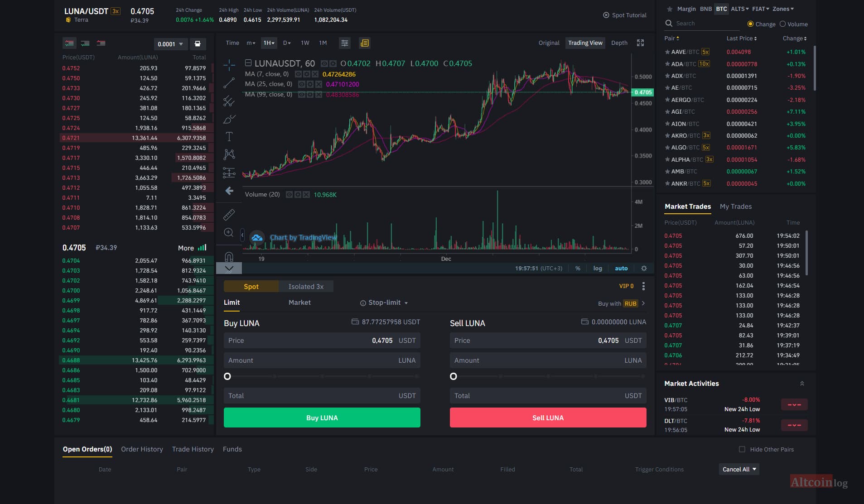Open the Stop-limit order type dropdown
Image resolution: width=864 pixels, height=504 pixels.
click(384, 302)
